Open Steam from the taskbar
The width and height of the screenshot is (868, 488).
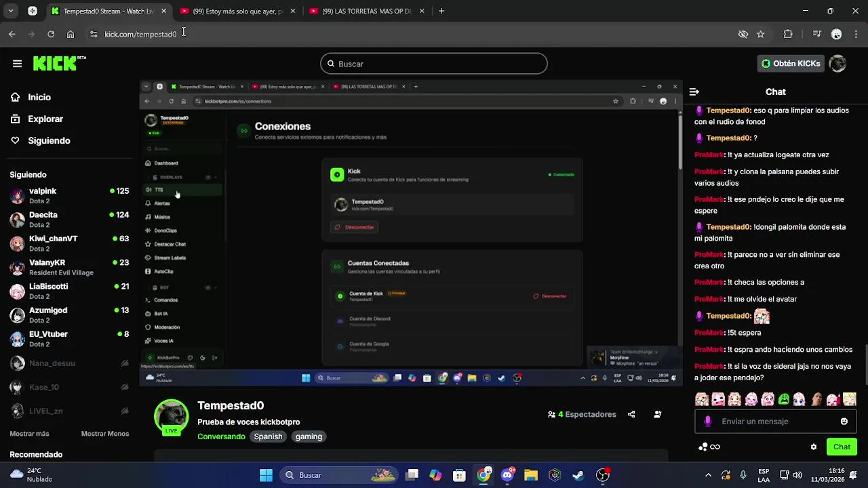click(x=578, y=475)
